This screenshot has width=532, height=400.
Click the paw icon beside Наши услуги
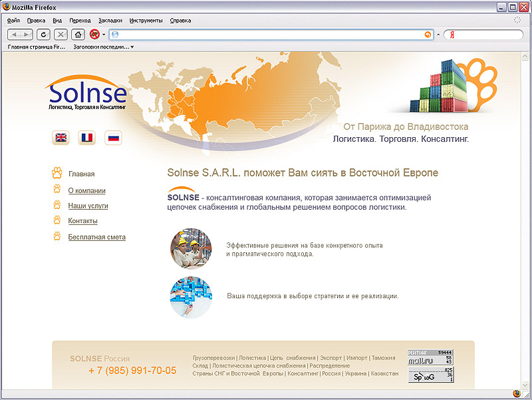[x=57, y=204]
